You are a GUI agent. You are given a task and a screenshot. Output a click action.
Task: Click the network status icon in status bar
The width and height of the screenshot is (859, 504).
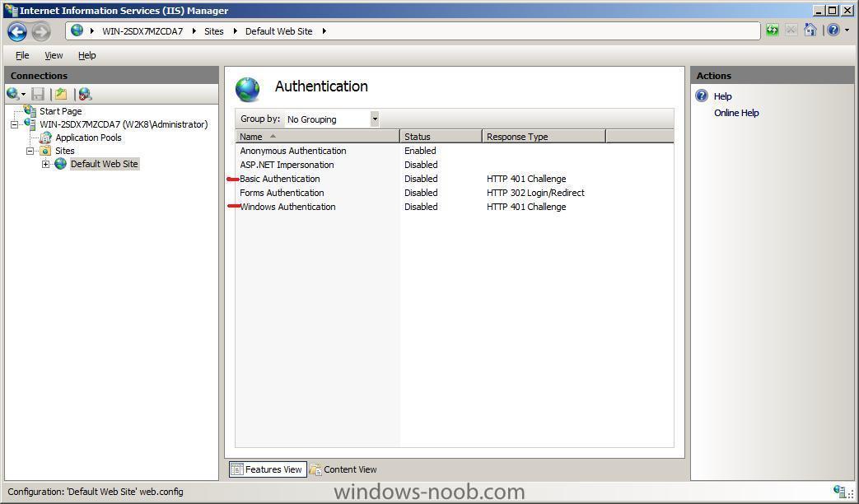[838, 492]
